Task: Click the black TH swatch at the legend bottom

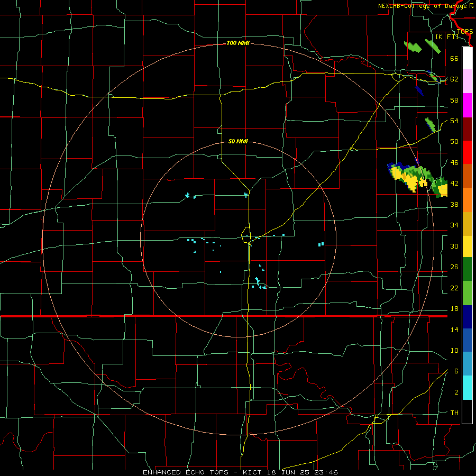Action: (467, 411)
